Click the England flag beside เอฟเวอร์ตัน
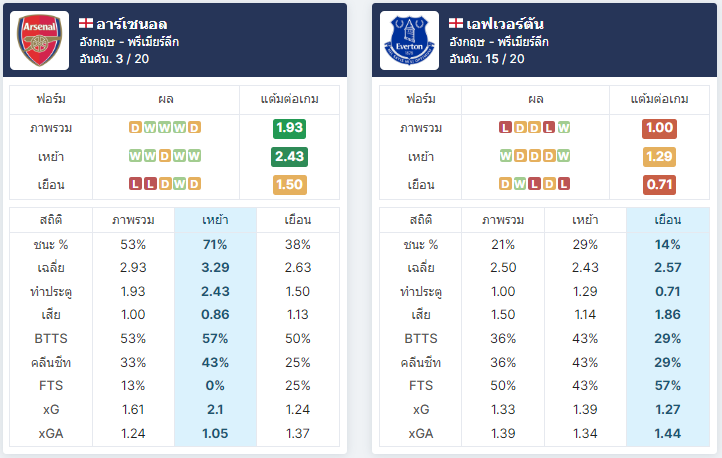 coord(456,23)
